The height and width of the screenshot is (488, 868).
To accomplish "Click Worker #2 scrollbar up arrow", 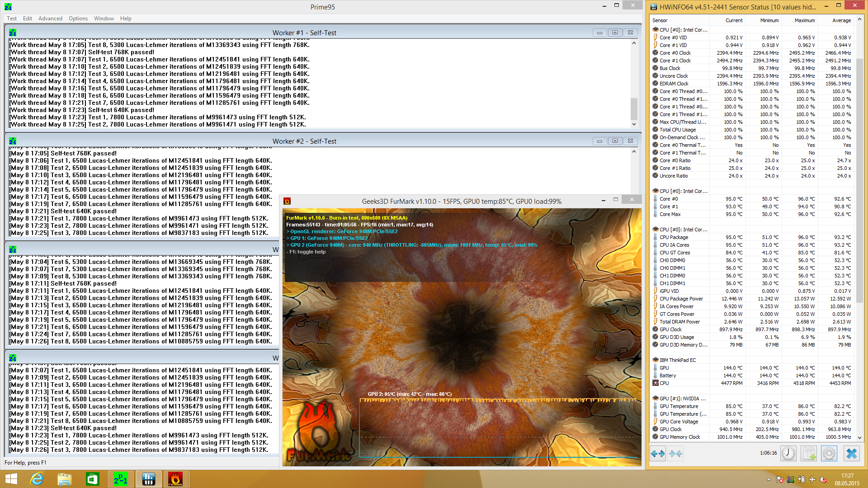I will click(634, 151).
